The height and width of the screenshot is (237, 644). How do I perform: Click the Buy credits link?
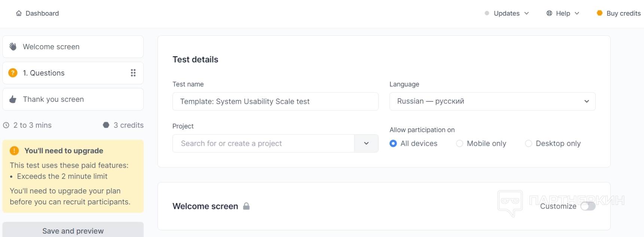623,13
